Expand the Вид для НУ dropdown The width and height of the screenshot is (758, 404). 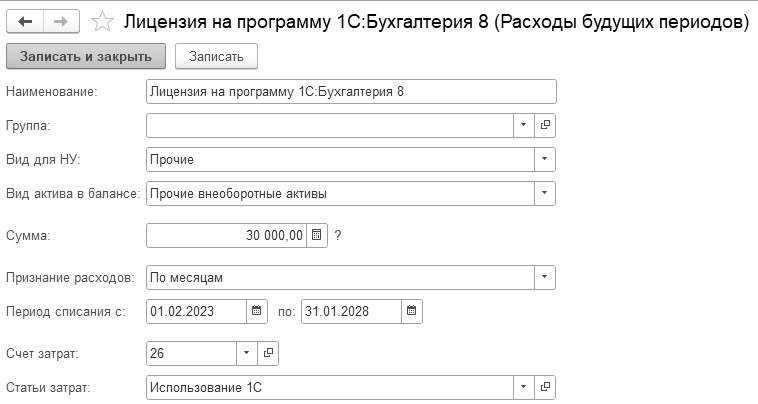[x=544, y=159]
